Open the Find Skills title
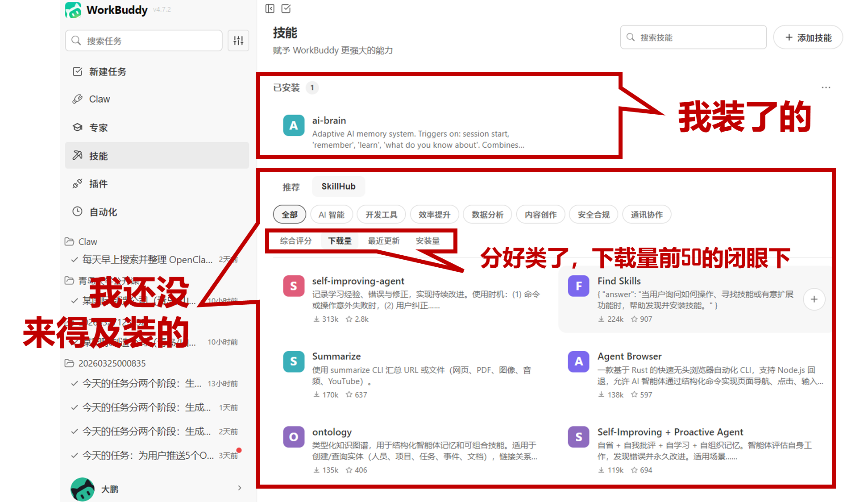868x502 pixels. point(619,281)
